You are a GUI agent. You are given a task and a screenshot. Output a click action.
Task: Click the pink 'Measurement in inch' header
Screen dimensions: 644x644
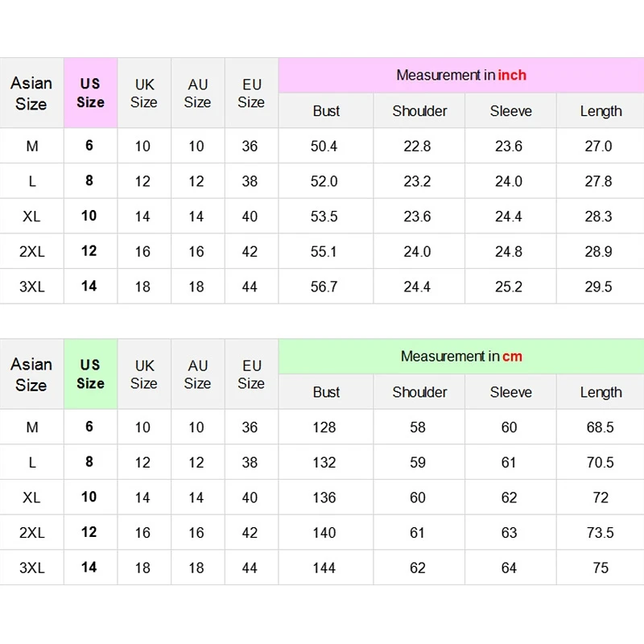[460, 75]
